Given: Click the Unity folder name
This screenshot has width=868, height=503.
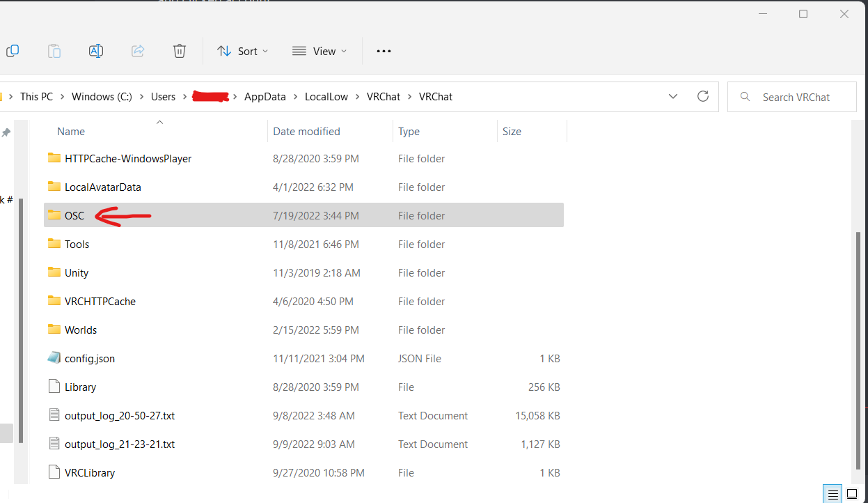Looking at the screenshot, I should 77,273.
